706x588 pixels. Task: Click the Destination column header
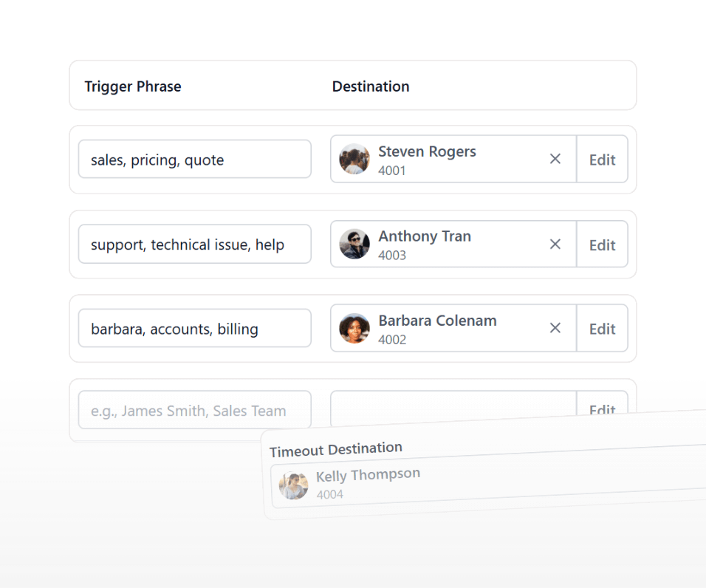(370, 86)
